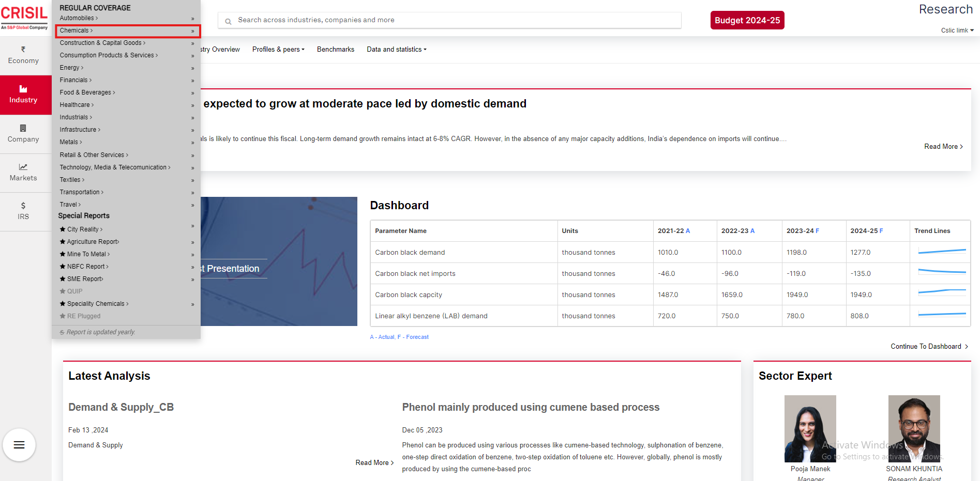Open the IRS dollar icon section
The image size is (980, 481).
(23, 211)
